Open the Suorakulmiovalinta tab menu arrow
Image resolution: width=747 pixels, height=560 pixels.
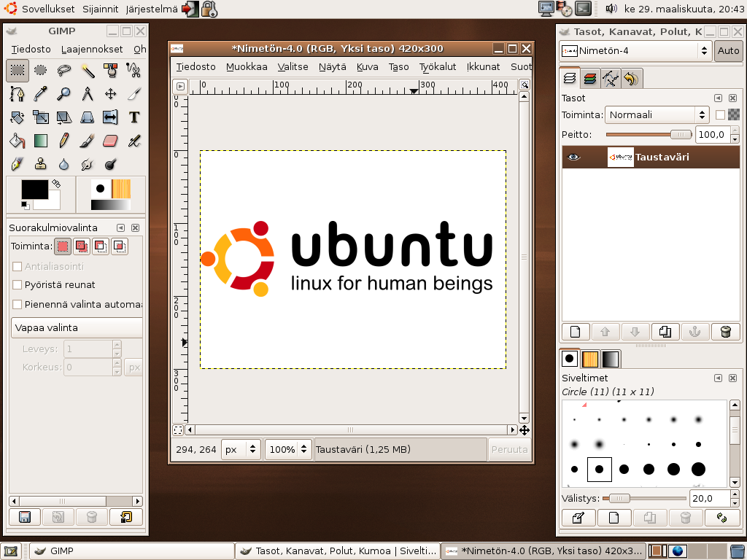[x=120, y=228]
